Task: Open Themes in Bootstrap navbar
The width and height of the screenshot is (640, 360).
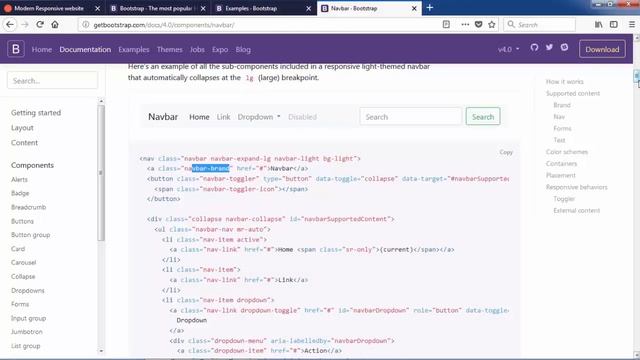Action: pos(169,49)
